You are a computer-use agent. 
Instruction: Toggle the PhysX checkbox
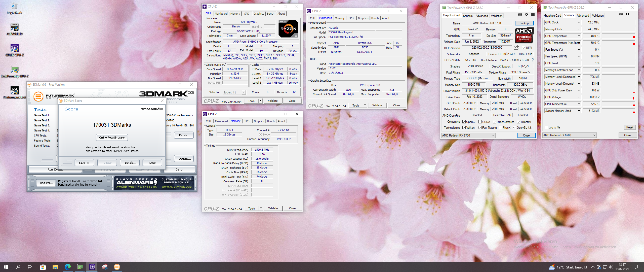[500, 128]
